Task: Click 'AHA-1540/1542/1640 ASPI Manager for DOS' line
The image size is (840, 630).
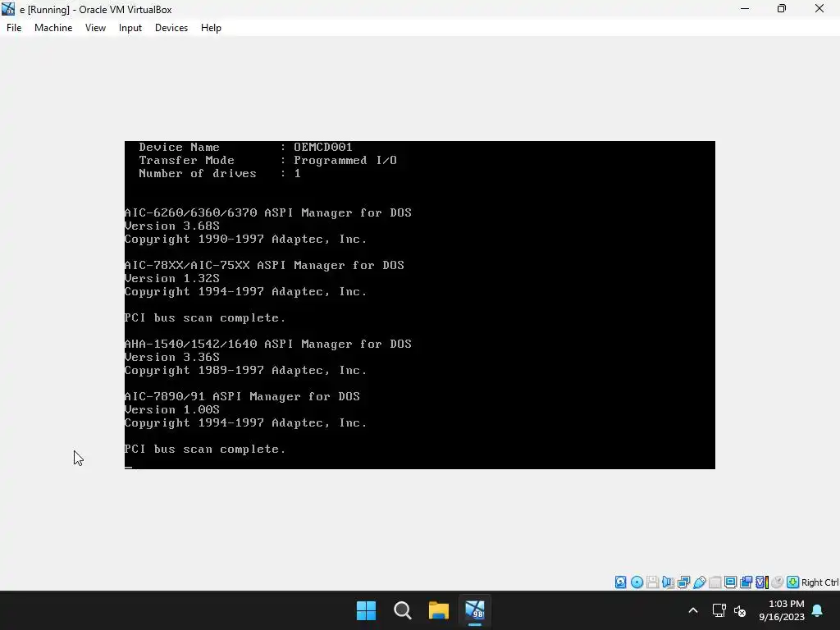Action: coord(268,344)
